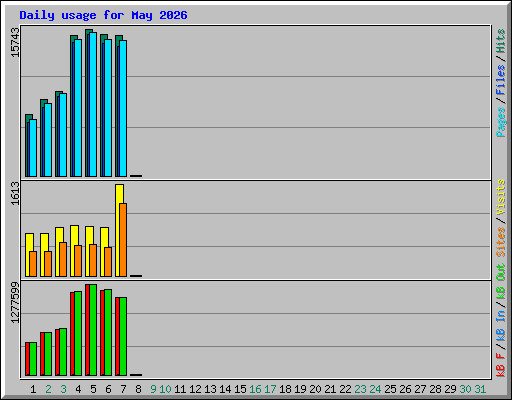This screenshot has width=512, height=400.
Task: Click the day 5 axis label
Action: pyautogui.click(x=93, y=389)
